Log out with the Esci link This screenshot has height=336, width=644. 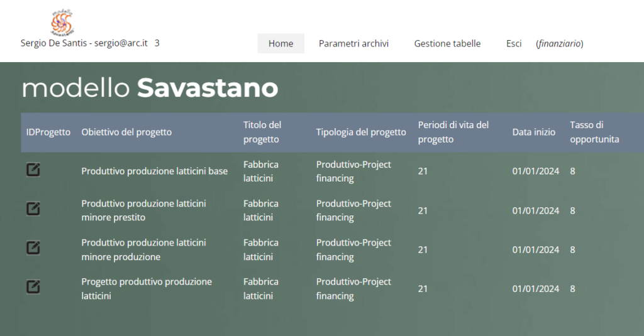pos(514,43)
